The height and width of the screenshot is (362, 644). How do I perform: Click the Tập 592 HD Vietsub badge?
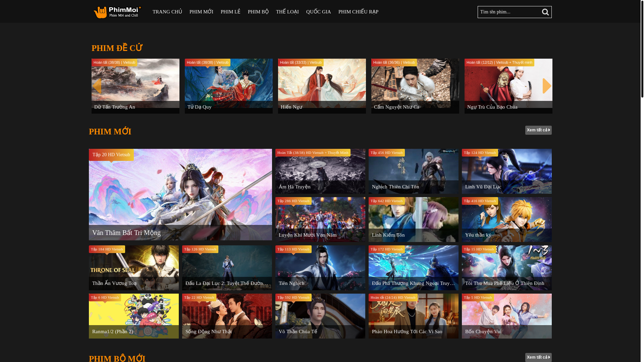tap(293, 298)
